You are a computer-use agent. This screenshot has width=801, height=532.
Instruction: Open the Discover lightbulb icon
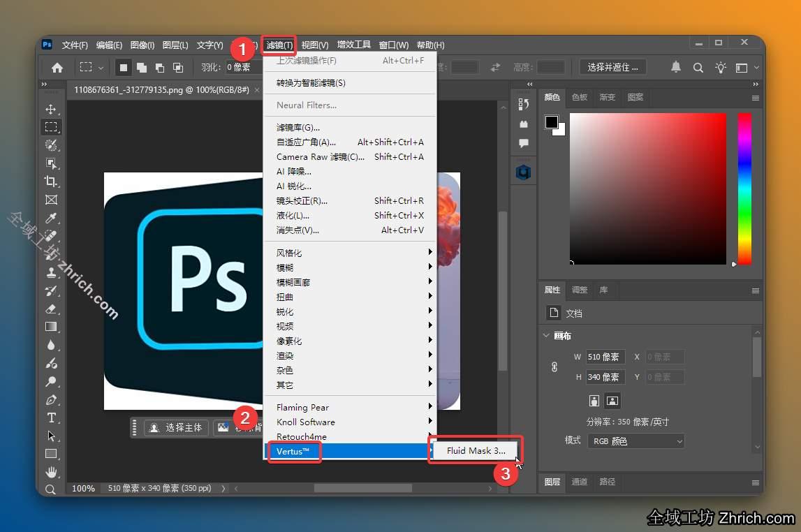click(x=720, y=68)
